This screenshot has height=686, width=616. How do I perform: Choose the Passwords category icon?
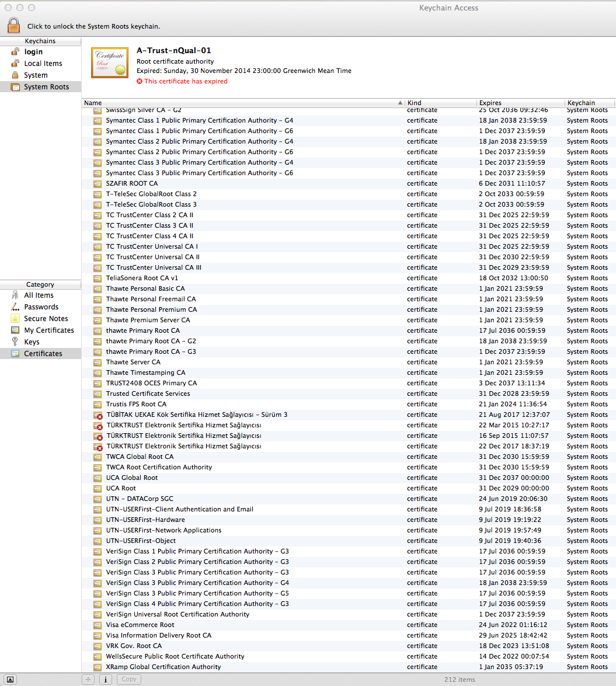[x=15, y=307]
